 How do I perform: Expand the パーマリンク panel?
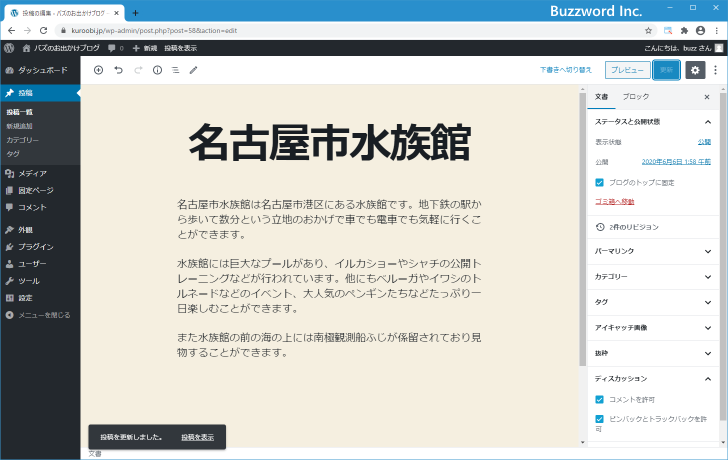pos(653,251)
